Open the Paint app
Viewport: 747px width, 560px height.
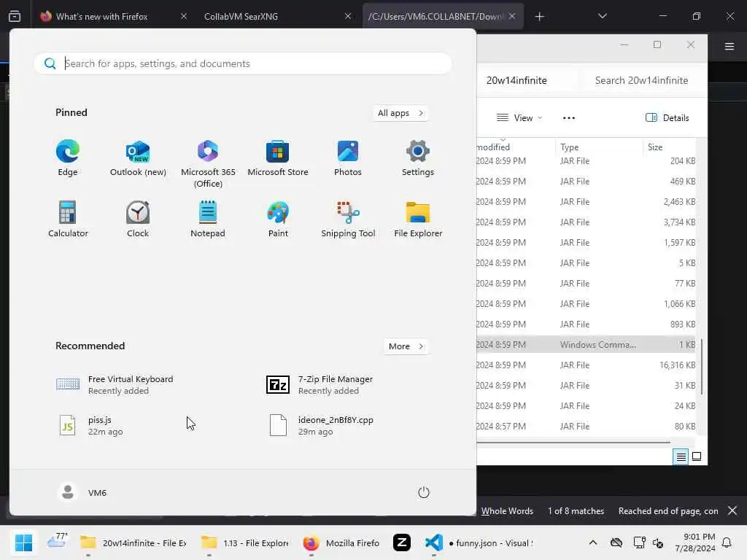[278, 219]
